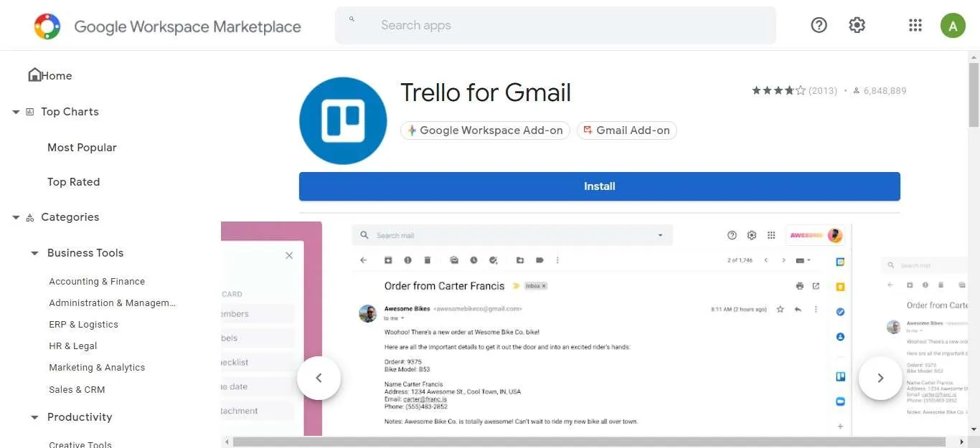Click the Categories label

tap(70, 217)
